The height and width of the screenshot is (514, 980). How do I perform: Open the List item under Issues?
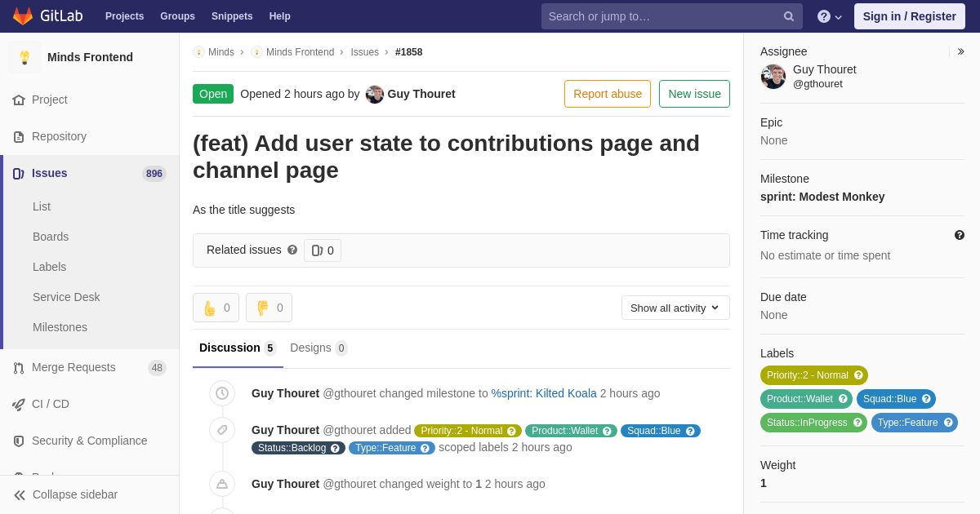click(42, 206)
